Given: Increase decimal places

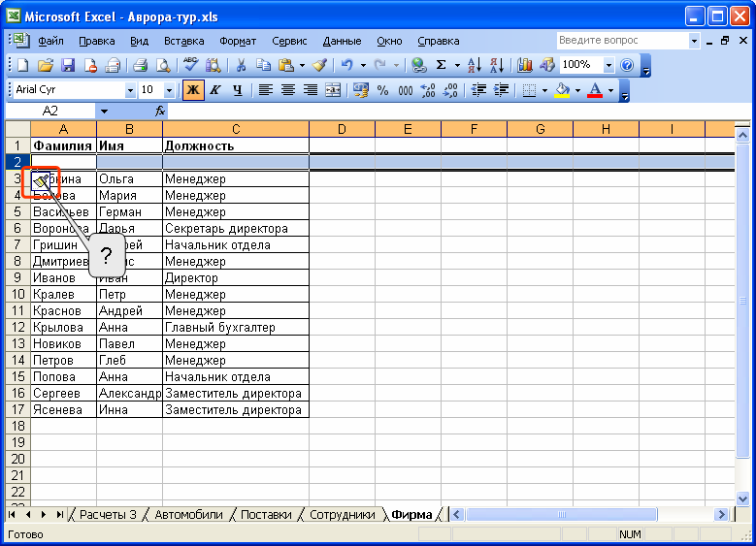Looking at the screenshot, I should pos(428,90).
